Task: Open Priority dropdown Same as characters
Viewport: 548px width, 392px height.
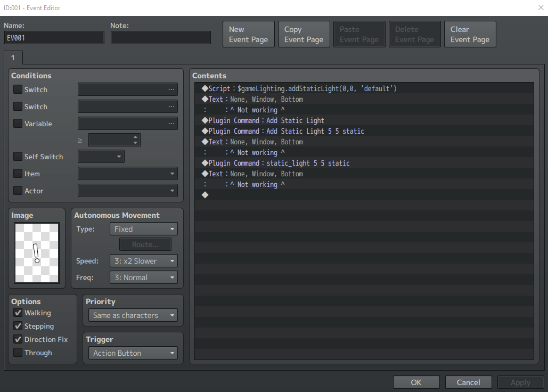Action: point(133,315)
